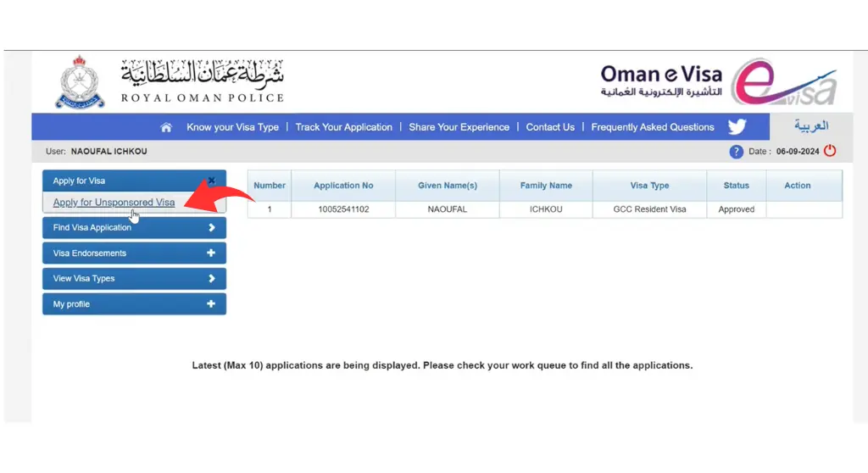Click My profile button label
Viewport: 868px width, 473px height.
tap(71, 304)
